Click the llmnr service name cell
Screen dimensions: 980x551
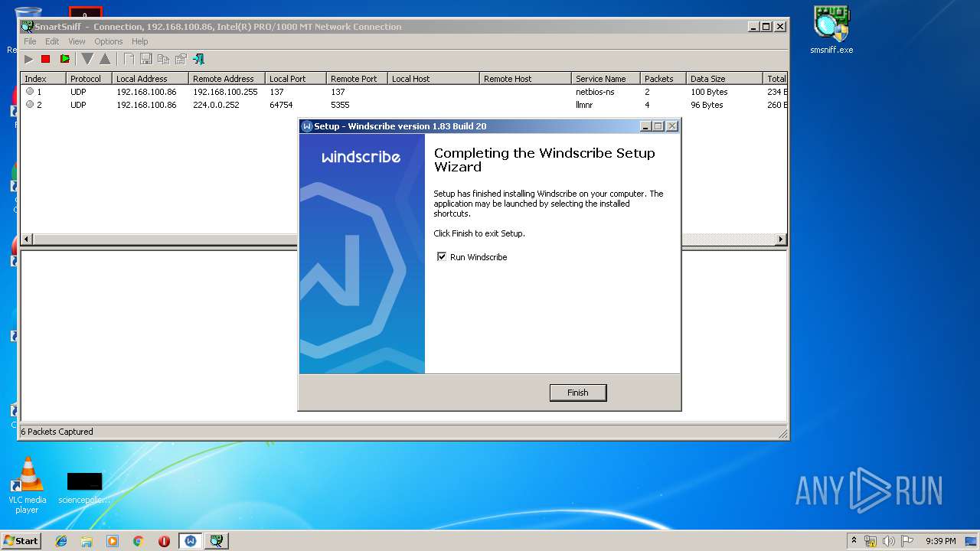pyautogui.click(x=584, y=105)
